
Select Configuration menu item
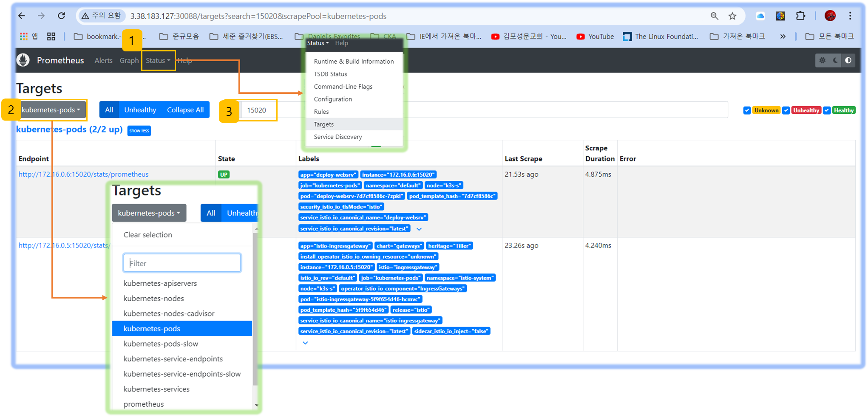coord(354,99)
